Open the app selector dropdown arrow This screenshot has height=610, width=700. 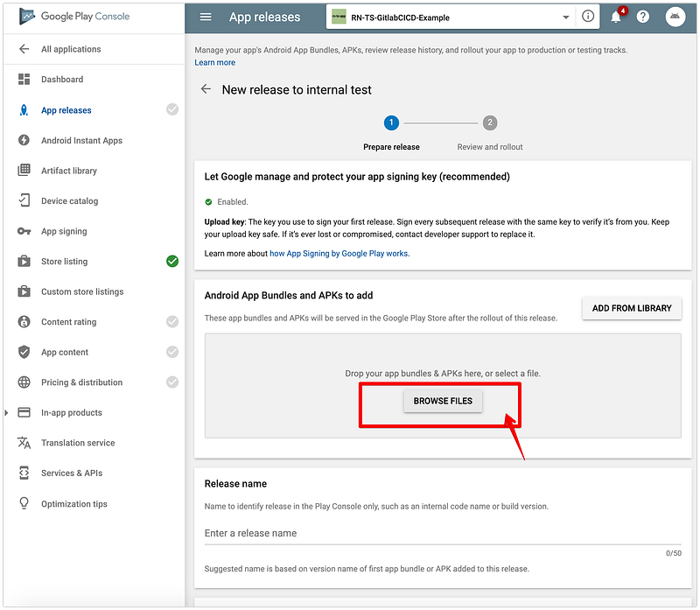pos(565,18)
